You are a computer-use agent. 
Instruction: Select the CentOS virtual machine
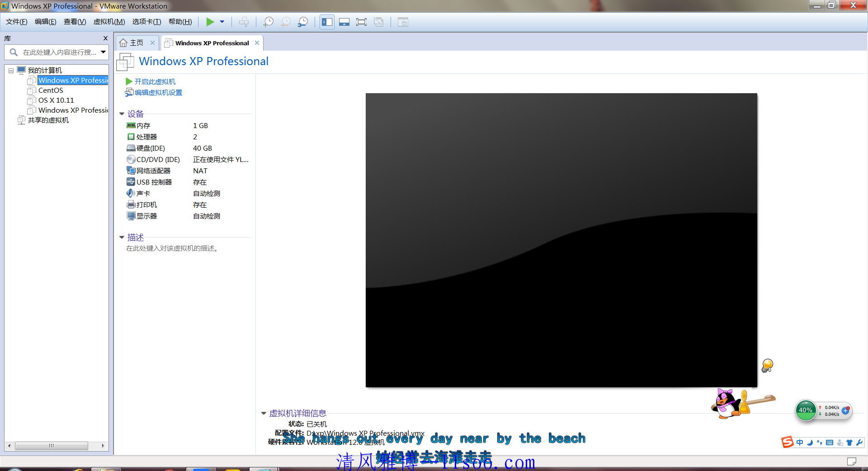tap(51, 90)
